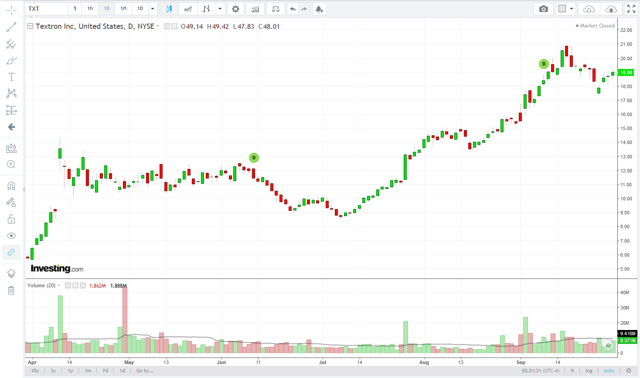Undo the last chart action
640x378 pixels.
[x=293, y=9]
